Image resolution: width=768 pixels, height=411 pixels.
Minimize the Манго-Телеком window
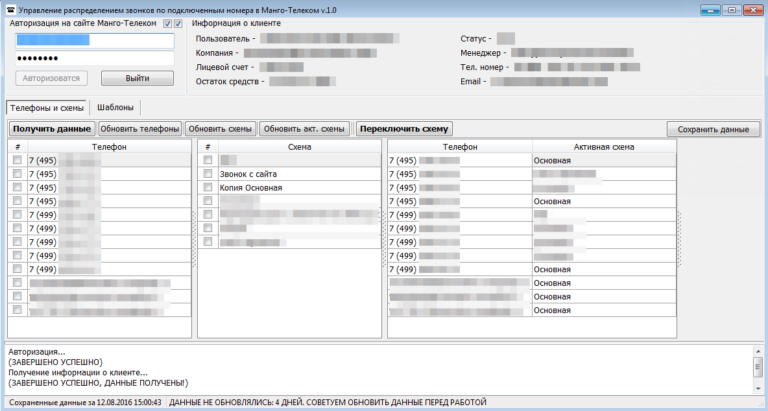(711, 8)
